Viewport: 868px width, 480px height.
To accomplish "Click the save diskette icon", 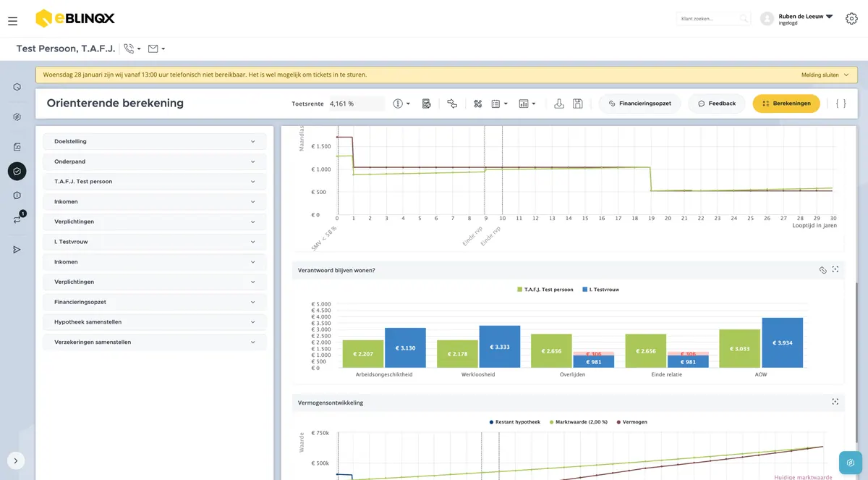I will click(578, 104).
